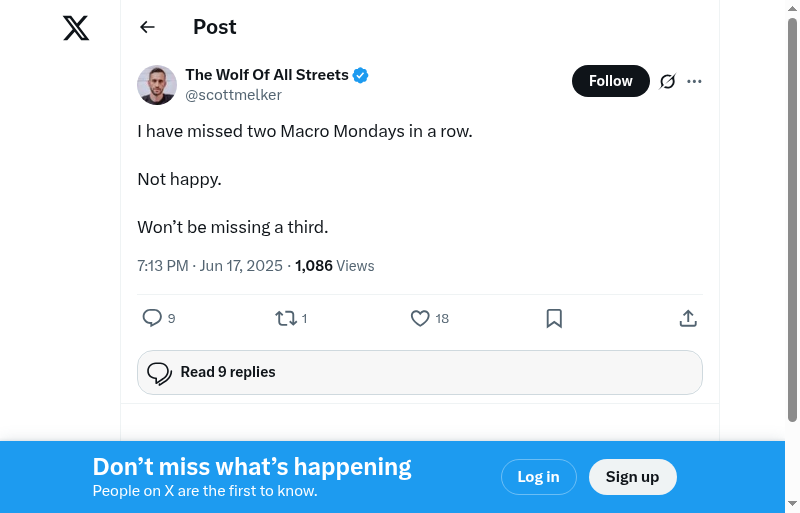Open @scottmelker handle link
The width and height of the screenshot is (800, 513).
[233, 95]
